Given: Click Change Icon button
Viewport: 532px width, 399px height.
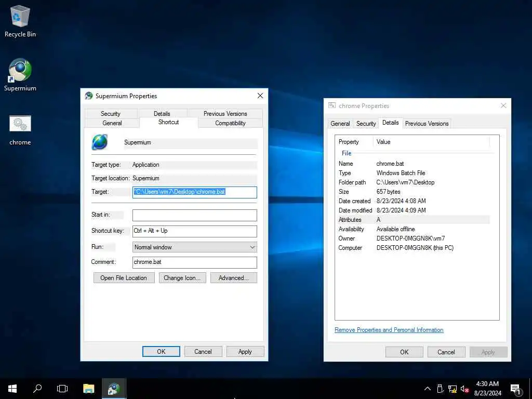Looking at the screenshot, I should click(182, 278).
